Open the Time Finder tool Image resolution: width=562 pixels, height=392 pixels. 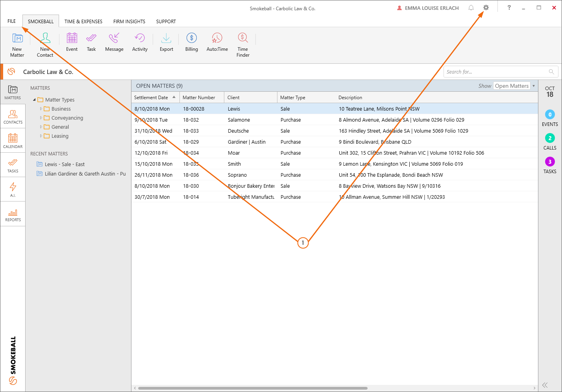tap(243, 39)
